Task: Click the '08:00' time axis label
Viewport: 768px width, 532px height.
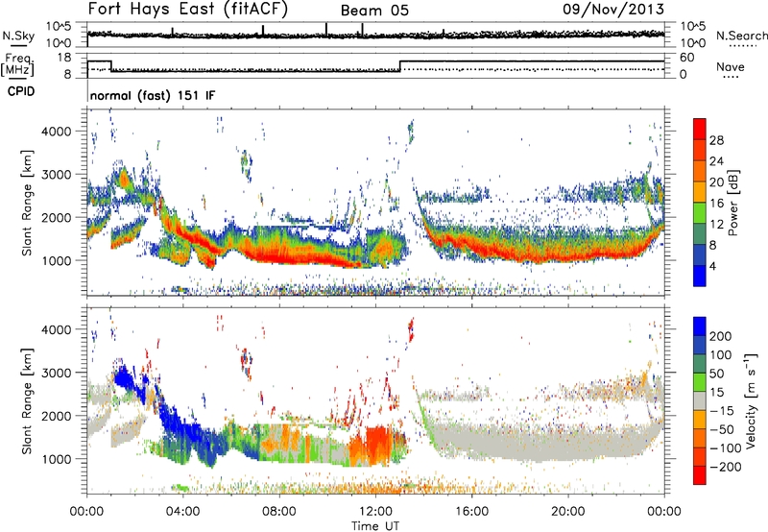Action: (279, 511)
